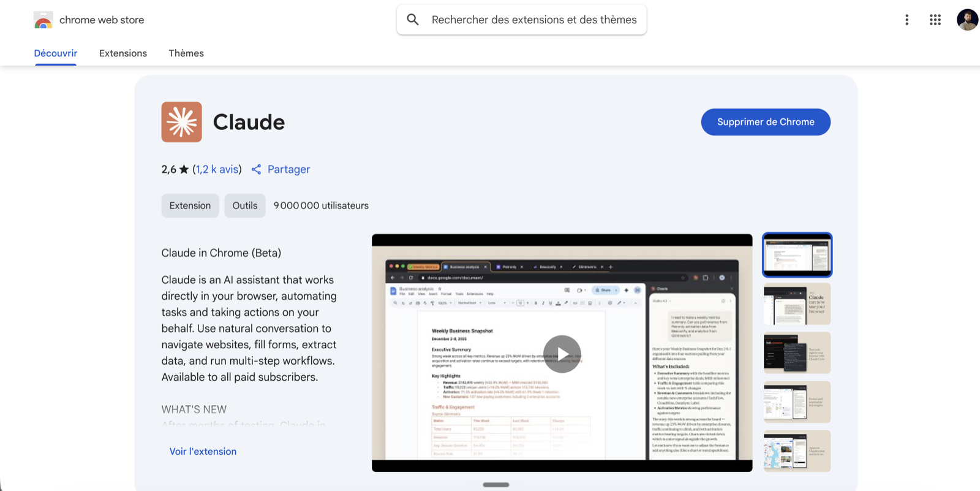
Task: Select the third dark-themed preview thumbnail
Action: pos(797,353)
